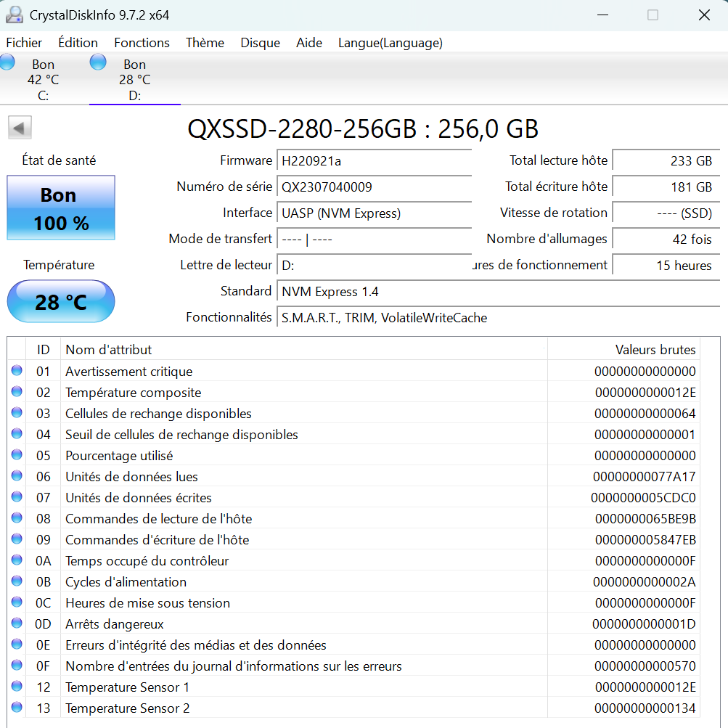Click the serial number field QX2307040009
728x728 pixels.
375,187
